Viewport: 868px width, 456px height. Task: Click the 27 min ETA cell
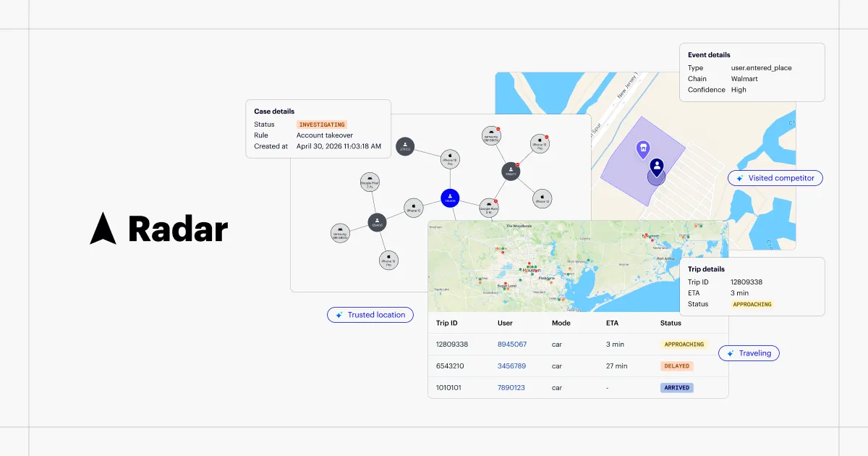(x=618, y=366)
